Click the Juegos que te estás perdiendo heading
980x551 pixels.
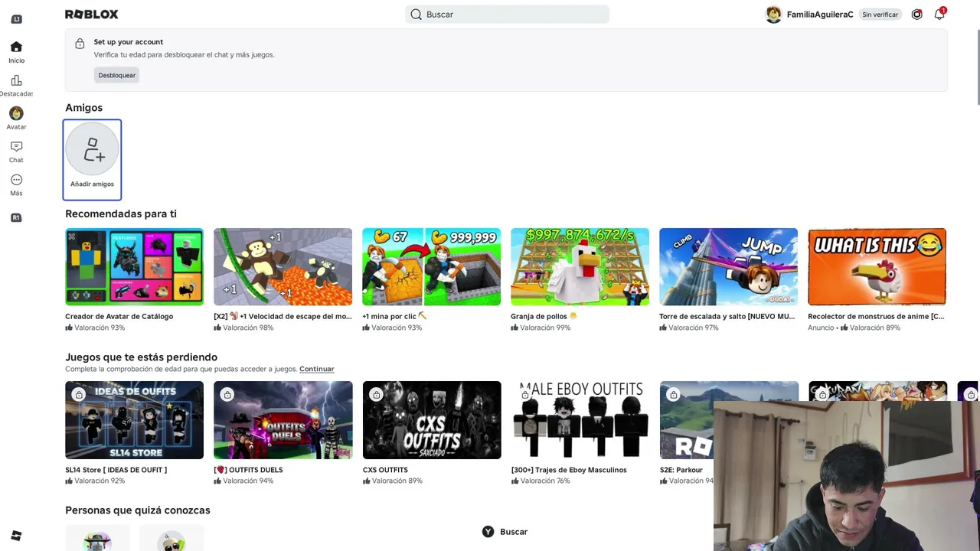[x=141, y=357]
